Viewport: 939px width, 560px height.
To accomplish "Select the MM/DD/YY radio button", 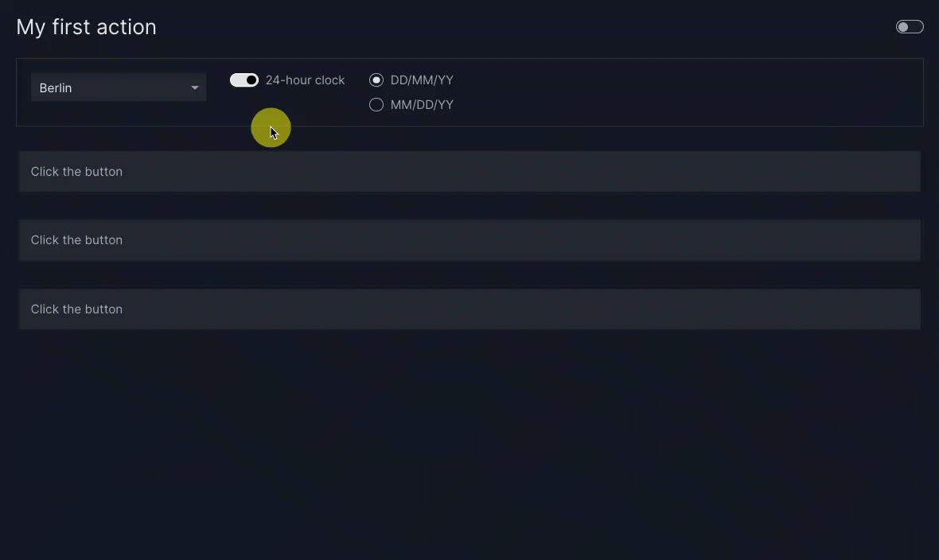I will pos(376,105).
